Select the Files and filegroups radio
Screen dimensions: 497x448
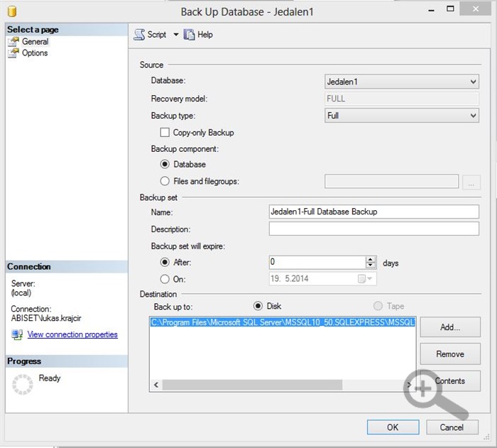(165, 181)
